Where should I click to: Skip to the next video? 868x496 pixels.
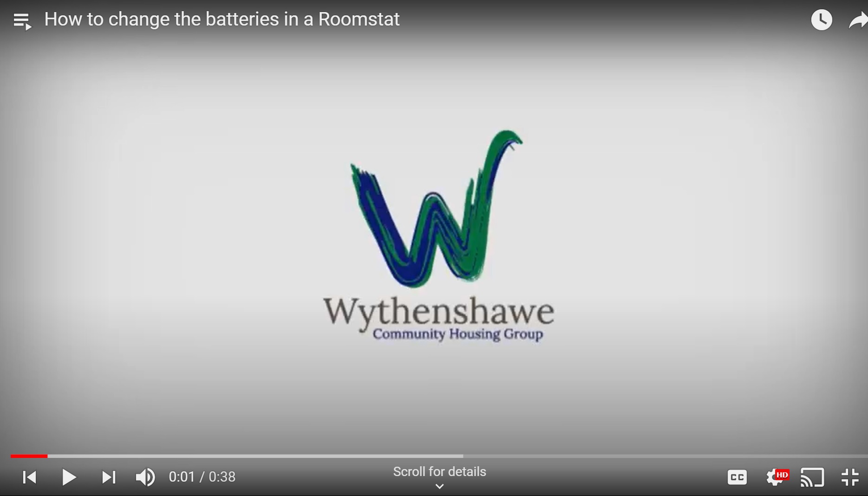109,477
